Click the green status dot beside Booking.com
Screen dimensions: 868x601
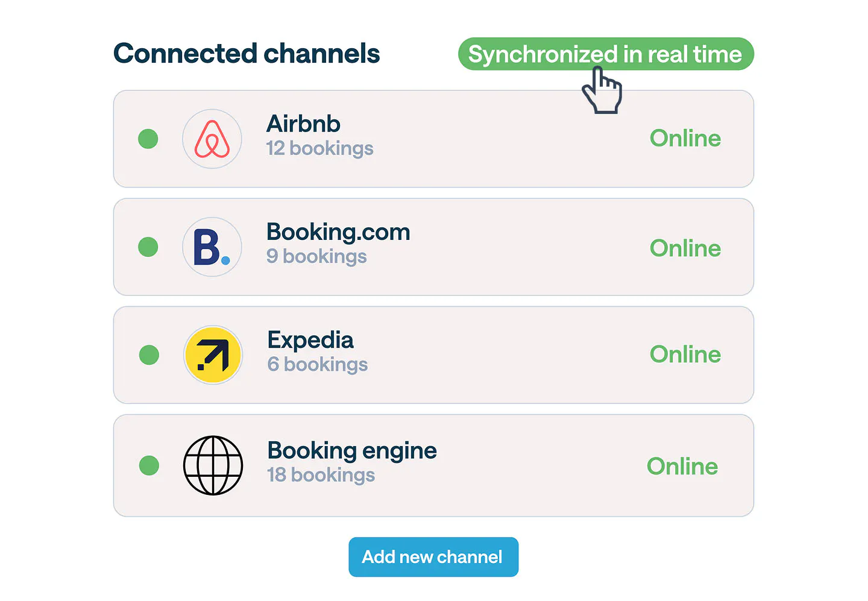tap(148, 247)
